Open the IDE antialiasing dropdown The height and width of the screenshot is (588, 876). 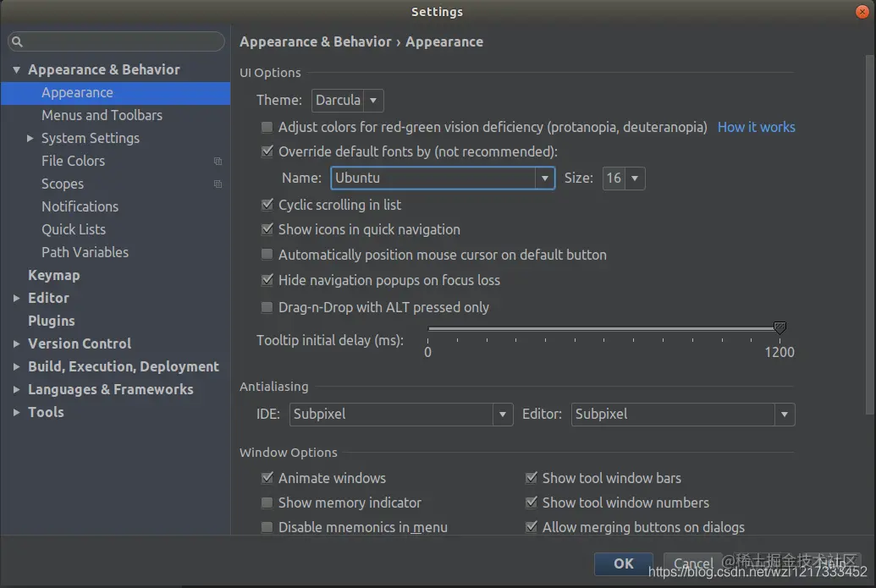click(402, 415)
